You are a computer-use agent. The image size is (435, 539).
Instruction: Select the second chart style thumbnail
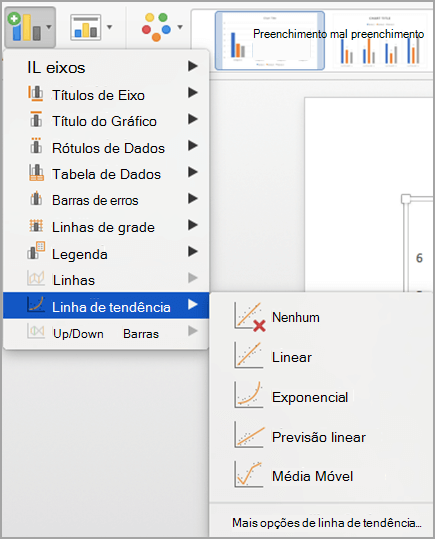380,41
